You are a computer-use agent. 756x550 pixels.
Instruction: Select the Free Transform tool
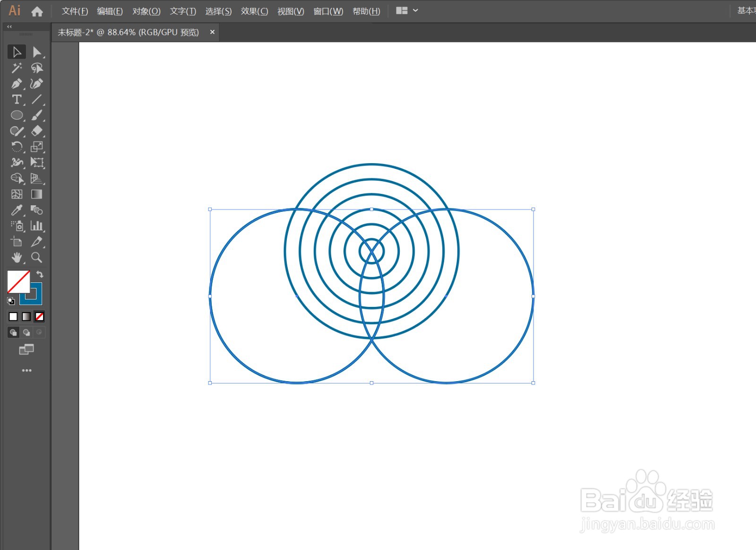(37, 163)
